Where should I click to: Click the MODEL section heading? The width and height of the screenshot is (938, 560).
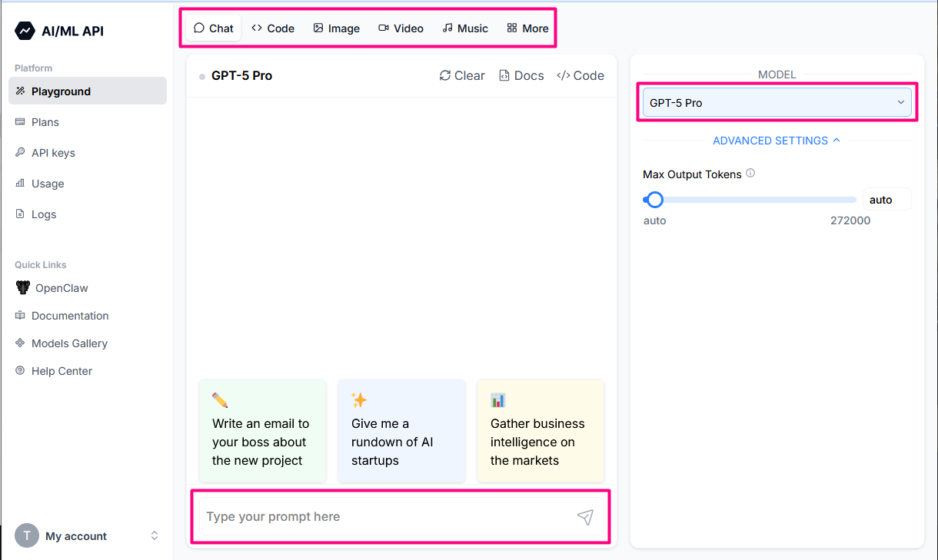[x=777, y=75]
